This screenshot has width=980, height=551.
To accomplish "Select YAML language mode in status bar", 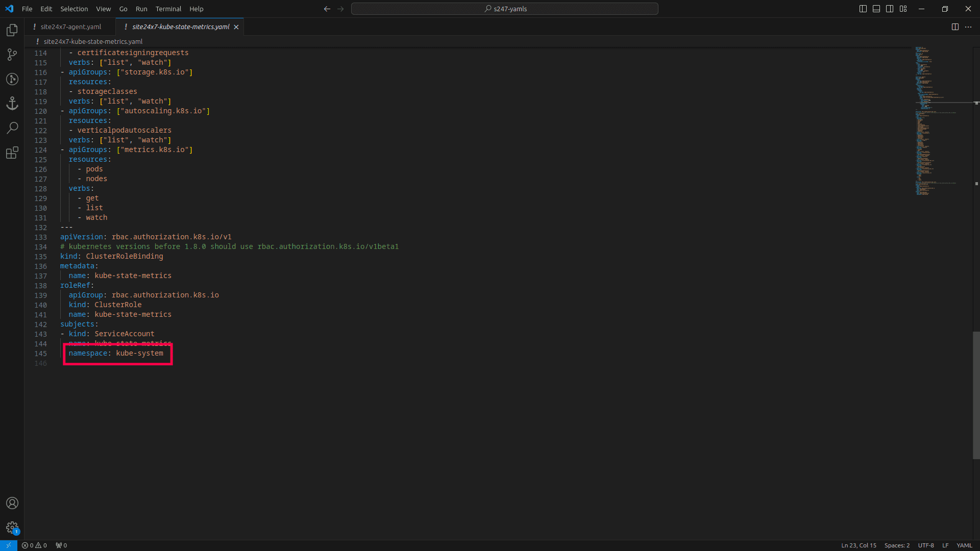I will coord(964,545).
